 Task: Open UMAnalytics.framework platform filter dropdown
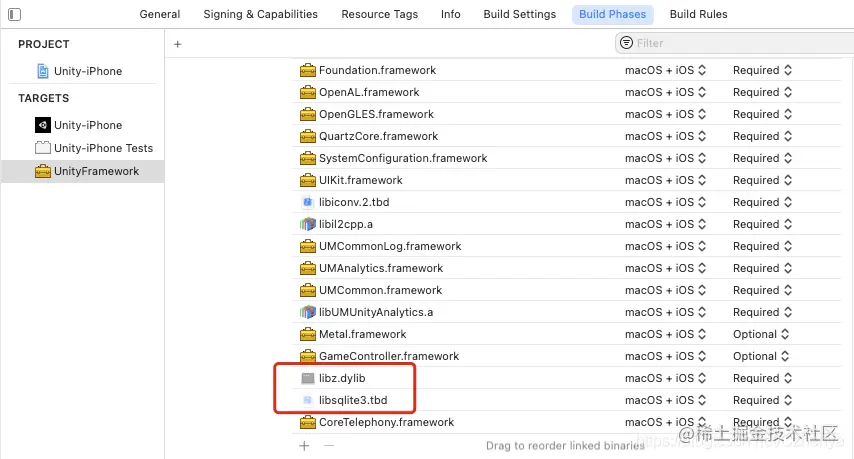(x=666, y=268)
